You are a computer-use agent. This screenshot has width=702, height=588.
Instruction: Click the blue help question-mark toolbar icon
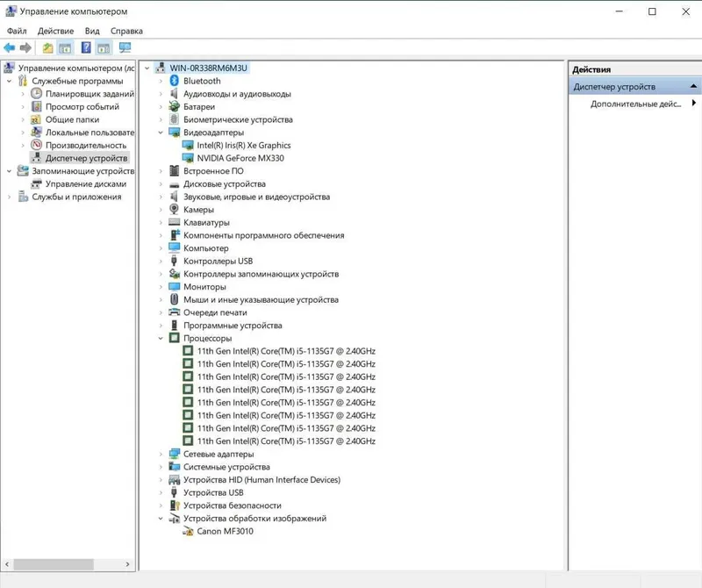(x=86, y=47)
